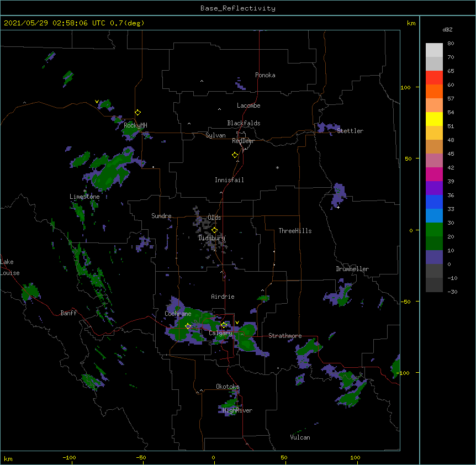
Task: Click the Blackfalds town label
Action: coord(244,123)
